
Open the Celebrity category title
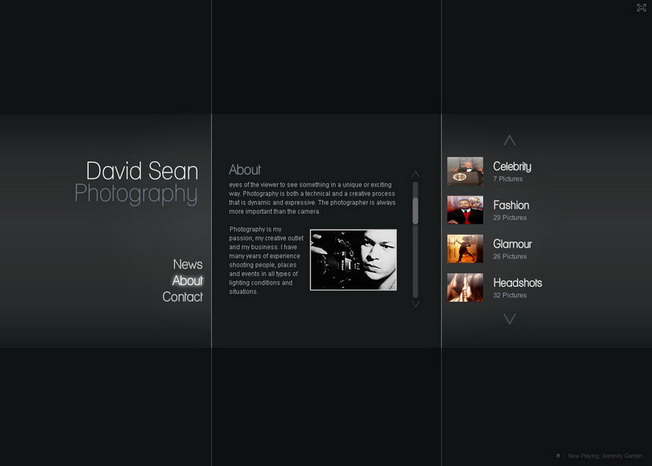pos(512,166)
